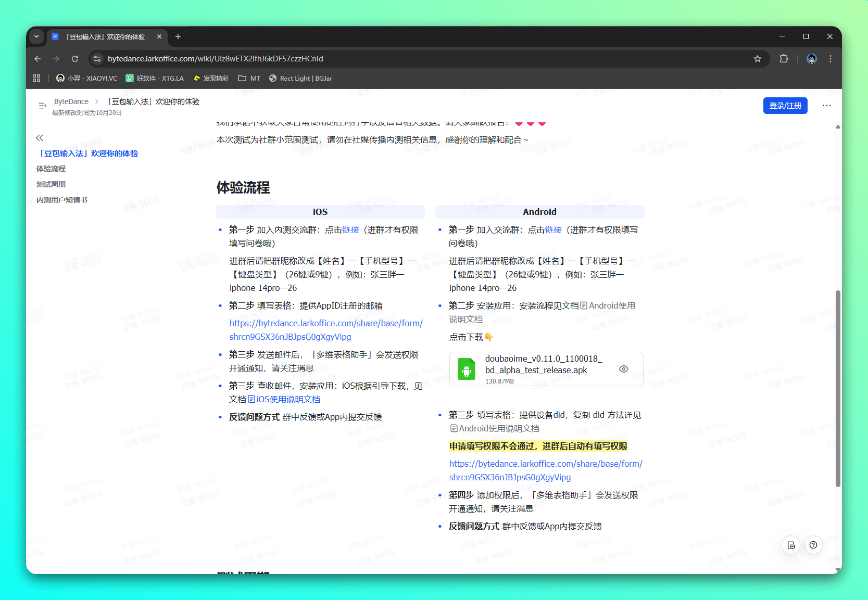Click the document title in the header breadcrumb
The image size is (868, 600).
(x=154, y=101)
